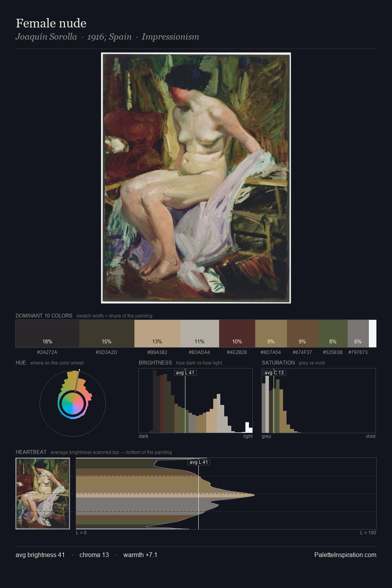This screenshot has width=392, height=588.
Task: Click the #797673 grey swatch at 6%
Action: point(358,334)
